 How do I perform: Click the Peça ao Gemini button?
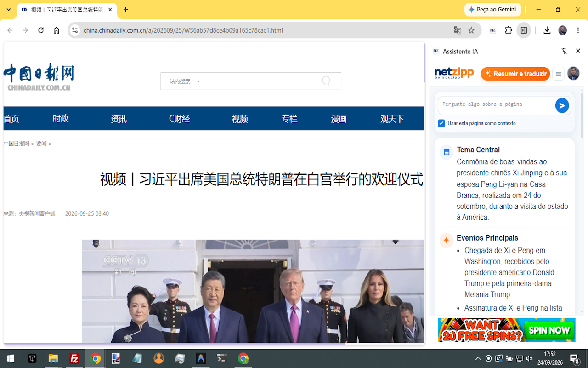[x=492, y=9]
